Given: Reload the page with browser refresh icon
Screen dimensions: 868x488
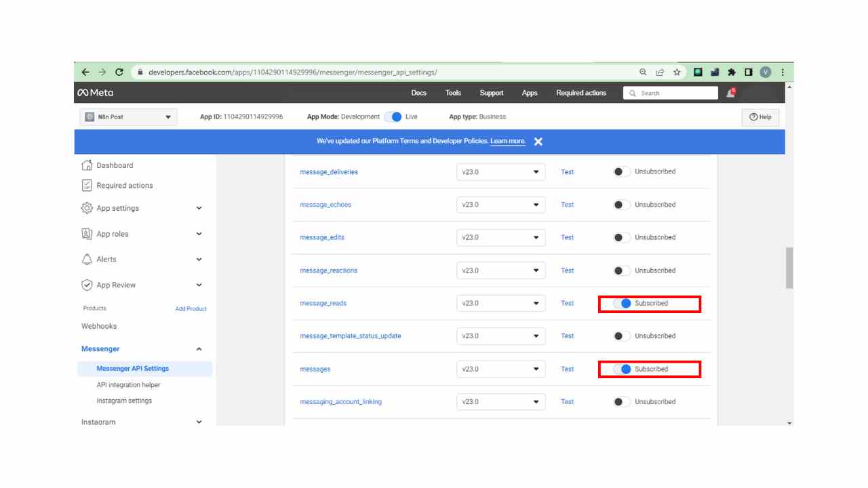Looking at the screenshot, I should (119, 72).
